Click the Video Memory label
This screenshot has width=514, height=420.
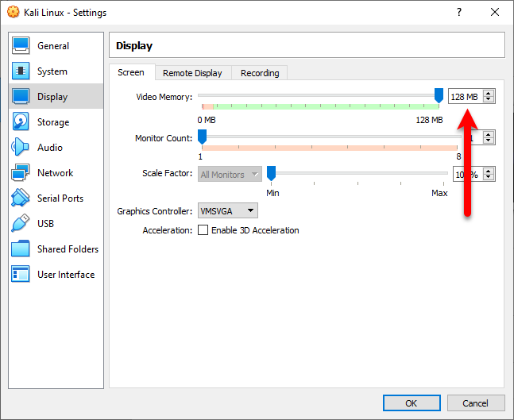click(x=164, y=97)
